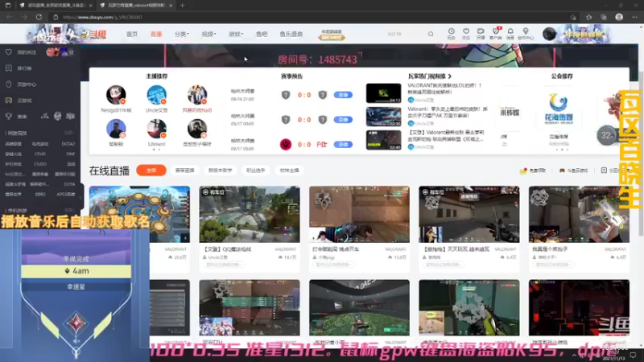Select the 职业选手 filter tab
The height and width of the screenshot is (362, 644).
point(255,171)
